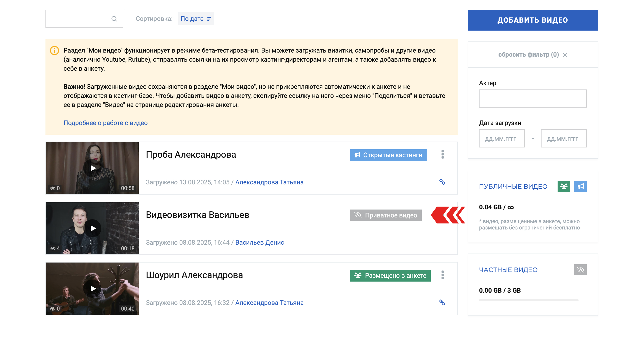Click the private storage usage progress bar
644x340 pixels.
coord(528,300)
